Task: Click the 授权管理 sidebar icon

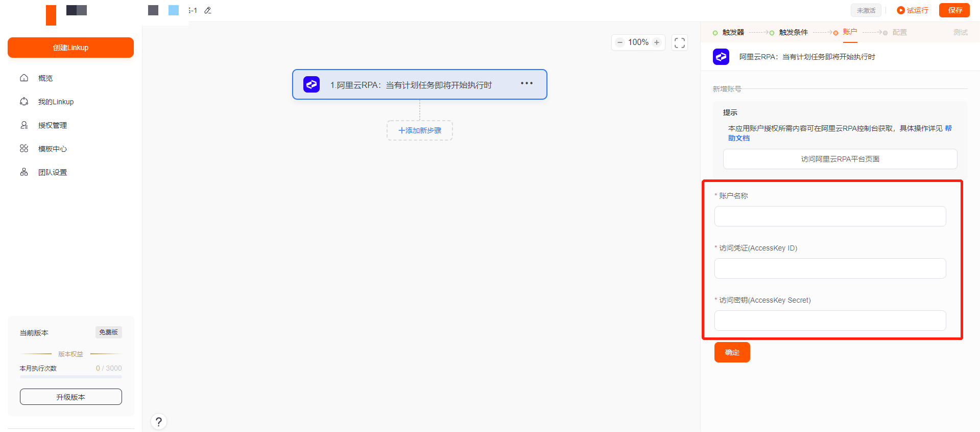Action: coord(24,125)
